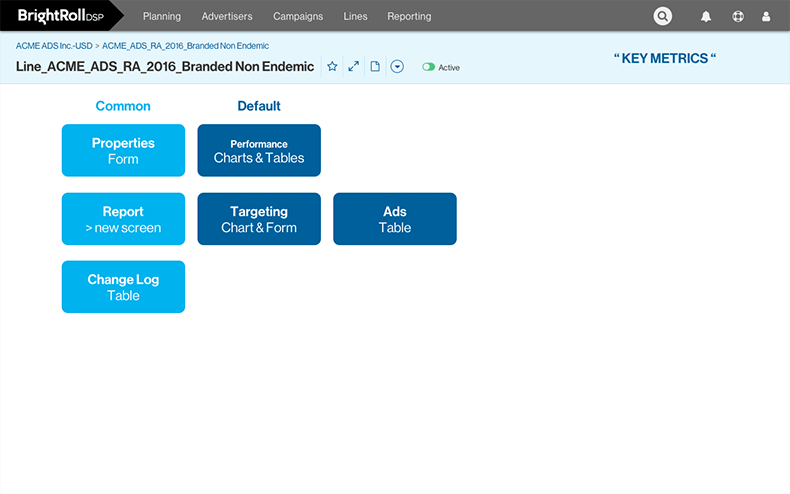This screenshot has height=494, width=790.
Task: Open the Properties Form tile
Action: click(x=123, y=150)
